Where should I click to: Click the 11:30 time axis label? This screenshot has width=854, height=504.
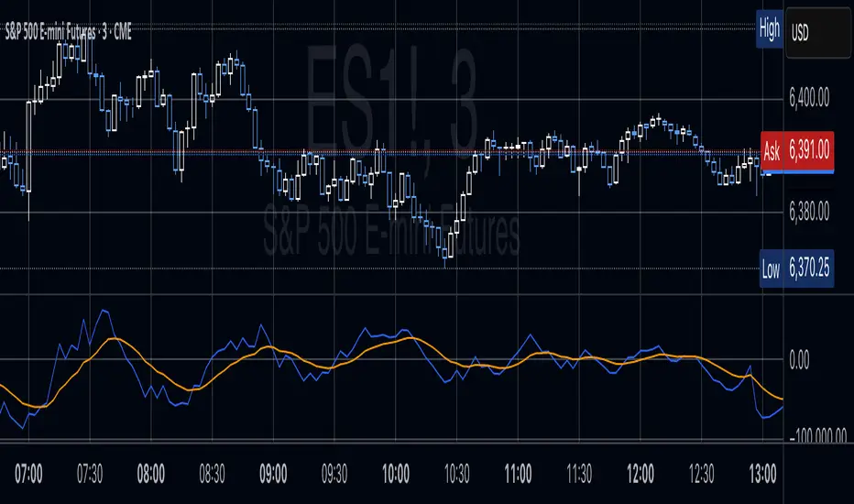tap(579, 474)
